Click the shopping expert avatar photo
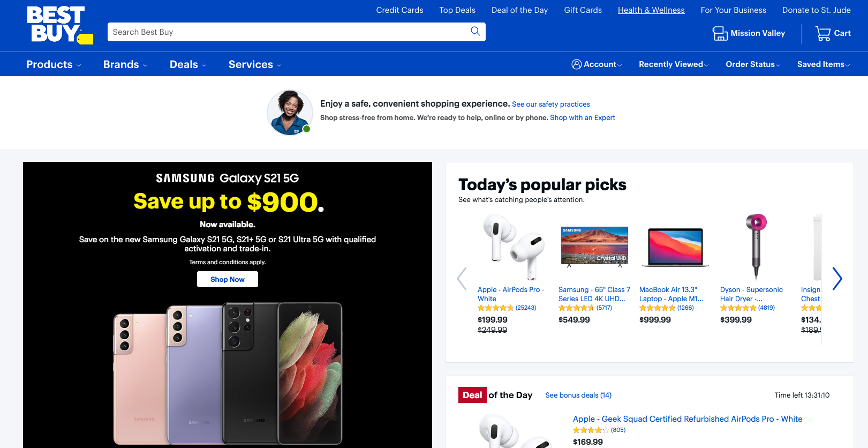 coord(290,113)
